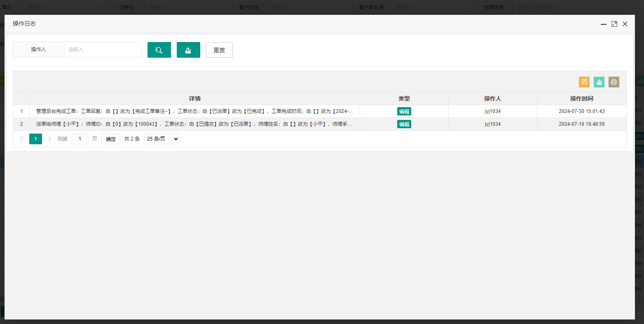Click the printer icon in table toolbar

coord(614,82)
